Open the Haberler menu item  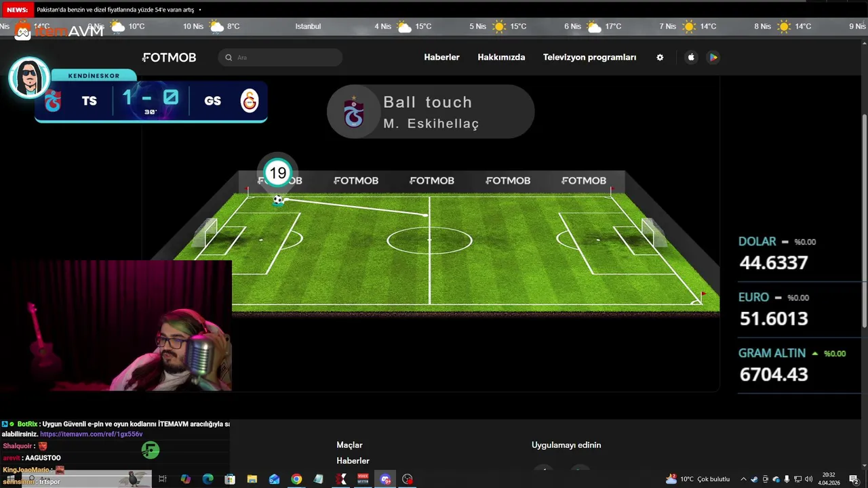click(441, 58)
